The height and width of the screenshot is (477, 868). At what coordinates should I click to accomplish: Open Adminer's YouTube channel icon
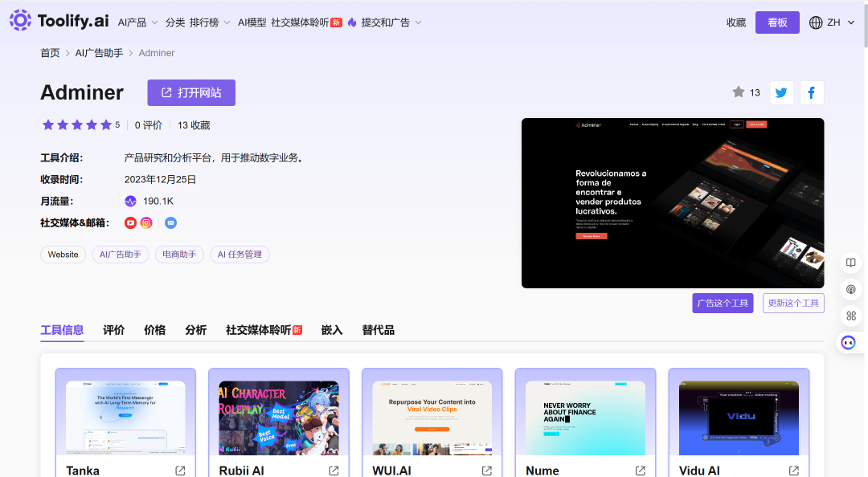(130, 222)
